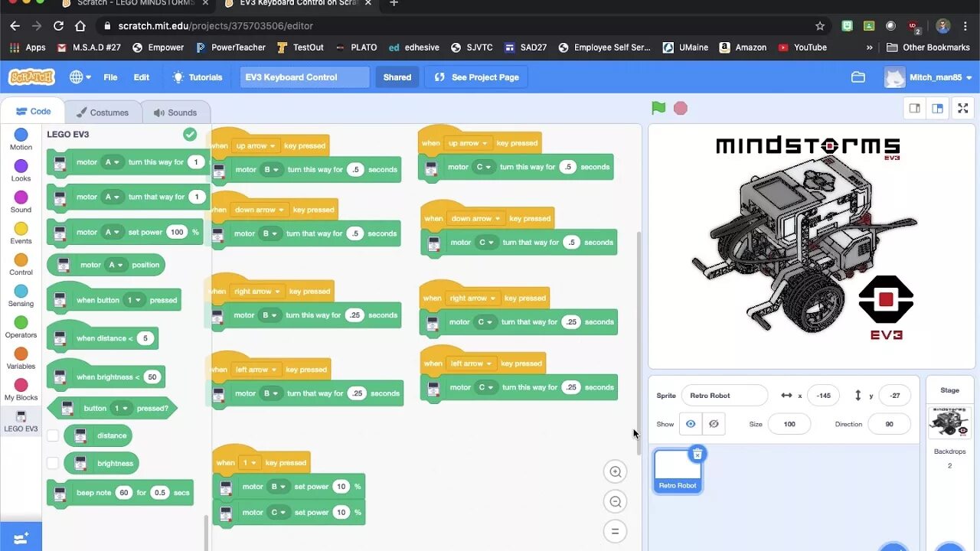
Task: Select the Variables block category
Action: (21, 360)
